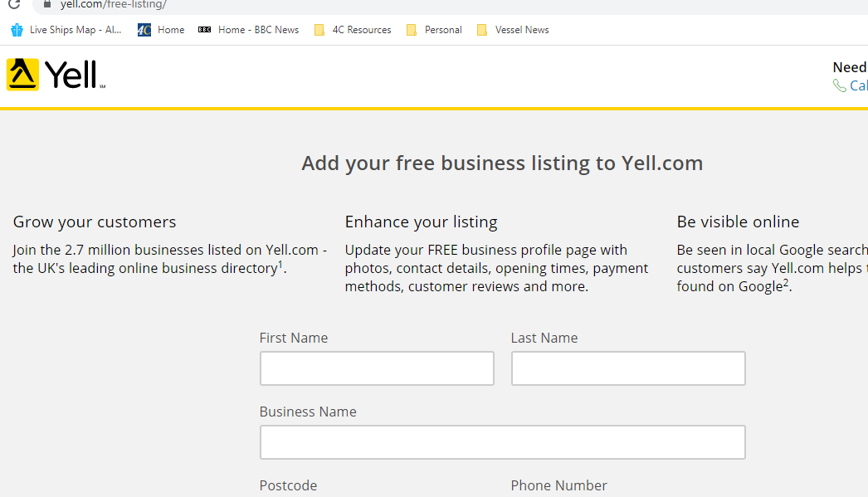Click the 'Be visible online' heading
The height and width of the screenshot is (497, 868).
pos(738,222)
